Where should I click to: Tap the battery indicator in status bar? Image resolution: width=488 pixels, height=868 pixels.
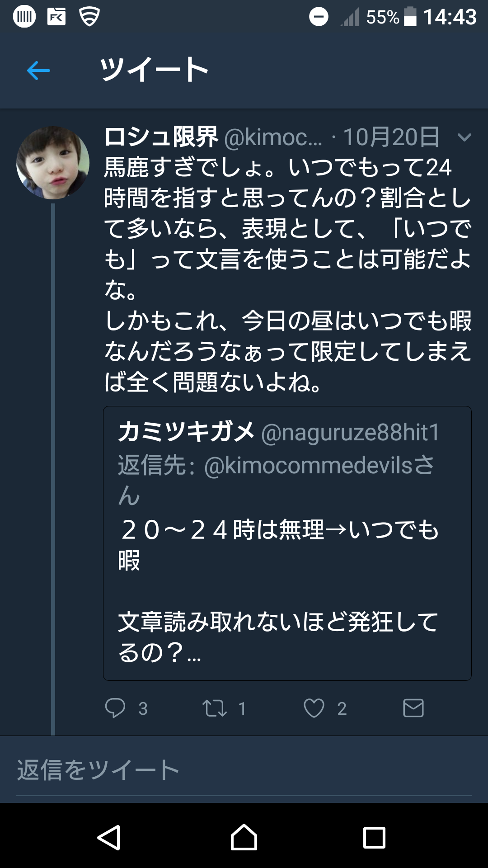[x=410, y=17]
